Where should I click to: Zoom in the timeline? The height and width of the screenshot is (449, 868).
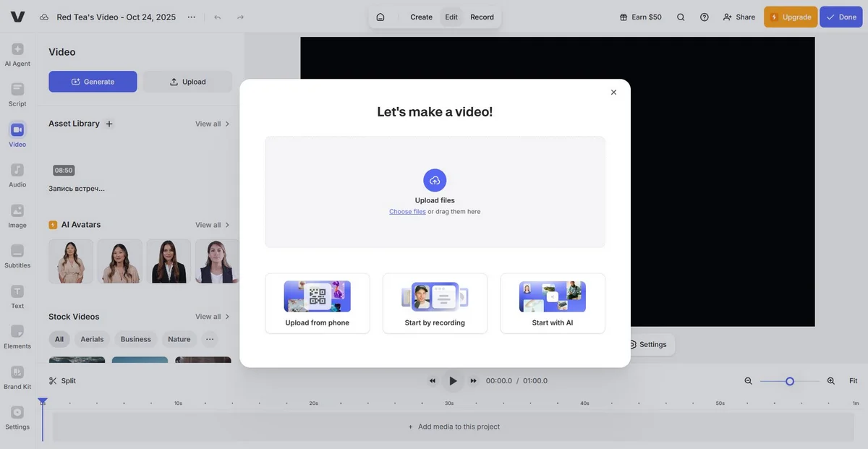click(x=831, y=380)
